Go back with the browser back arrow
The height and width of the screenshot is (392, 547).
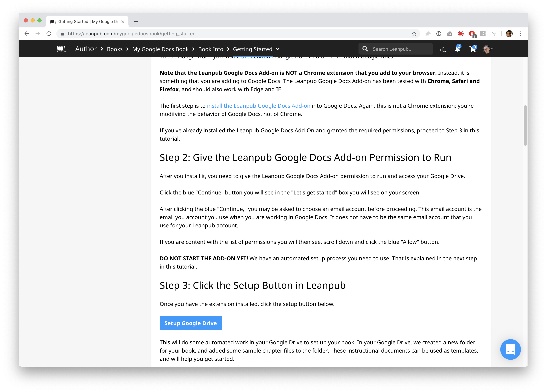click(x=27, y=34)
